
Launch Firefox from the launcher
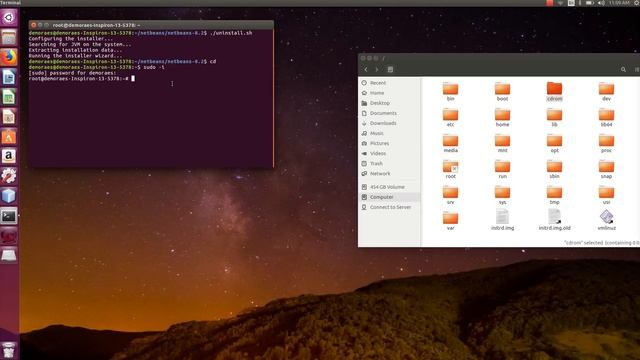tap(9, 57)
